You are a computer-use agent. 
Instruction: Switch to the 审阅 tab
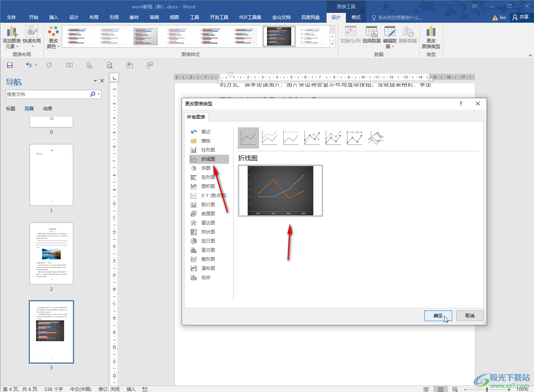pyautogui.click(x=154, y=17)
